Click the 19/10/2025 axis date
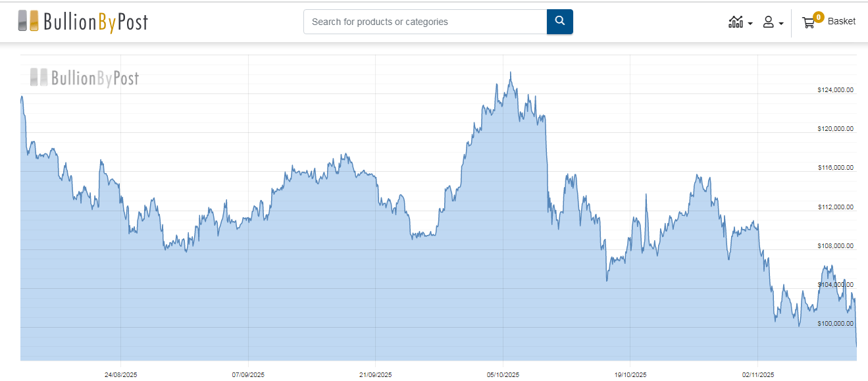This screenshot has height=381, width=868. (x=630, y=375)
